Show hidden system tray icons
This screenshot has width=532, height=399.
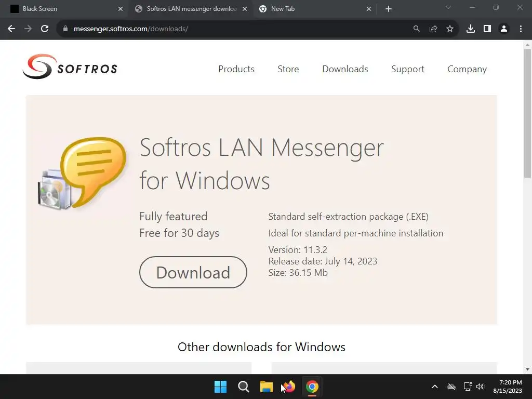[x=435, y=387]
